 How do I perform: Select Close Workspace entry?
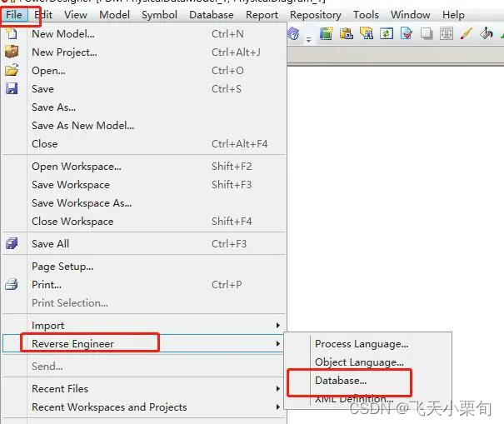[144, 221]
